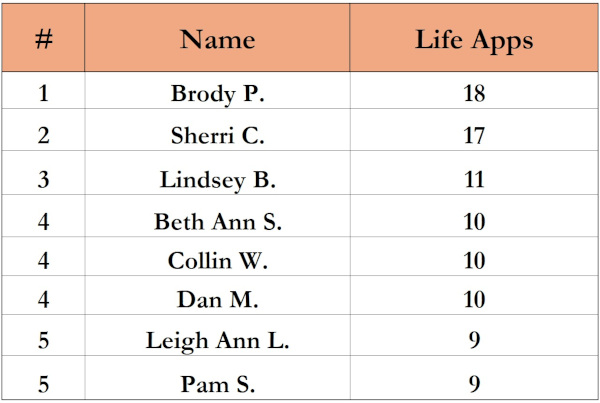Screen dimensions: 600x403
Task: Select the 'Leigh Ann L.' name cell
Action: 217,335
